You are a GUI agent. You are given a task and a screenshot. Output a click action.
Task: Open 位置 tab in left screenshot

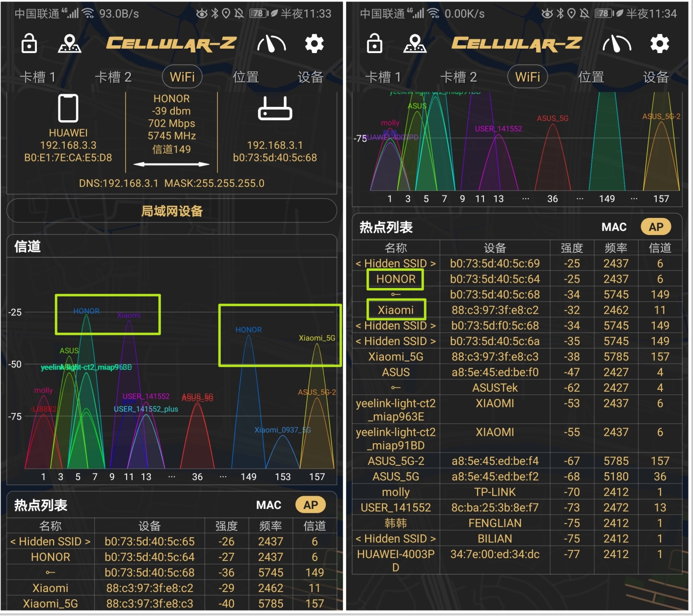pyautogui.click(x=246, y=77)
